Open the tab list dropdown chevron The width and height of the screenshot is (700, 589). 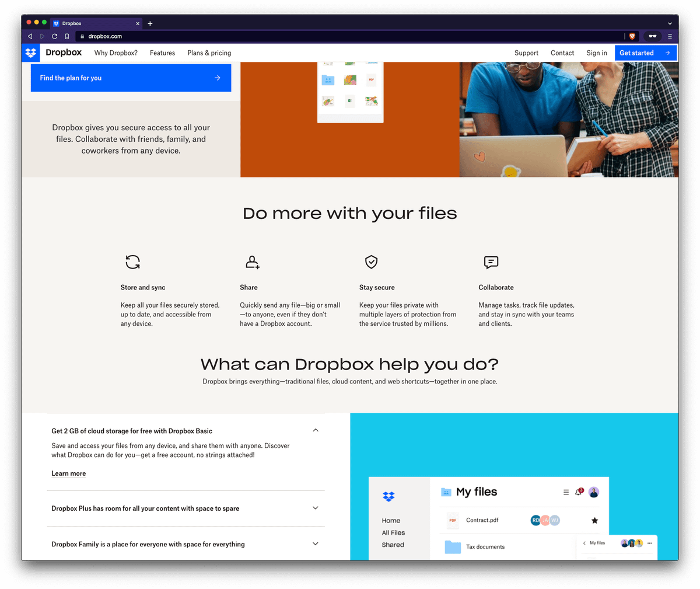click(670, 23)
